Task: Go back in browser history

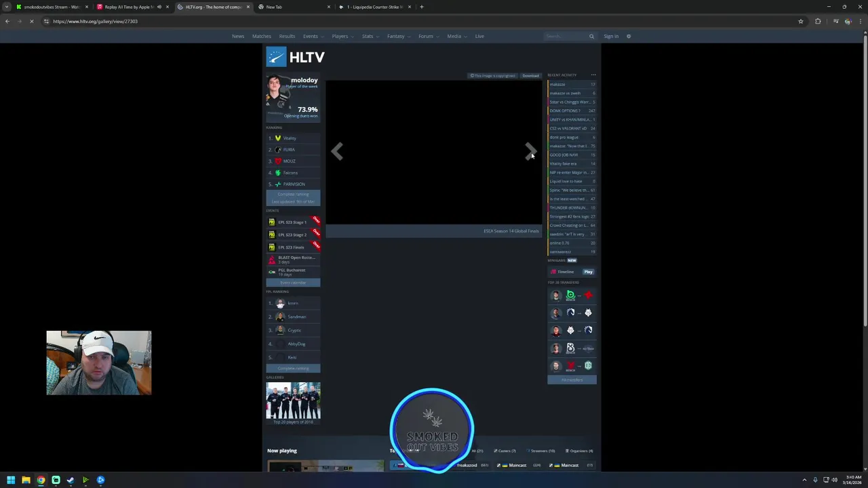Action: tap(7, 21)
